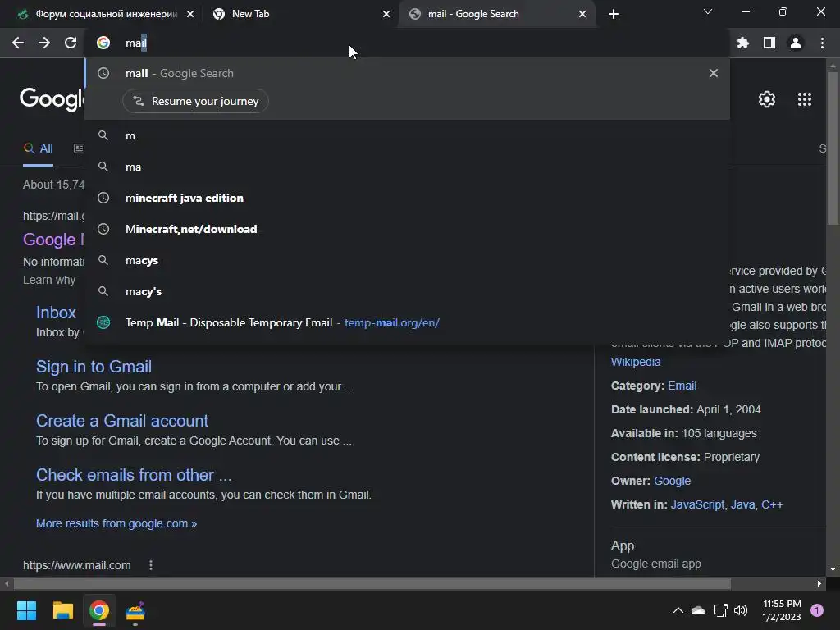Click the Email category link
This screenshot has width=840, height=630.
tap(682, 386)
